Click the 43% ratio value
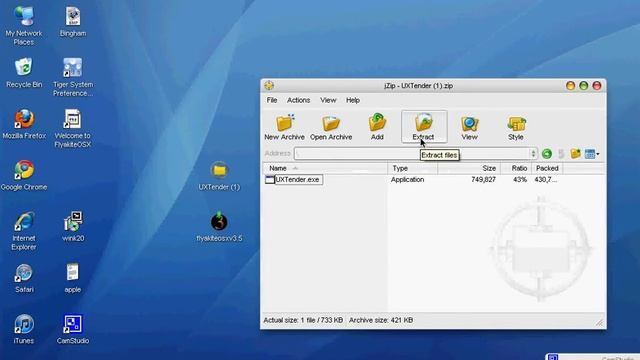Image resolution: width=640 pixels, height=360 pixels. pyautogui.click(x=520, y=180)
